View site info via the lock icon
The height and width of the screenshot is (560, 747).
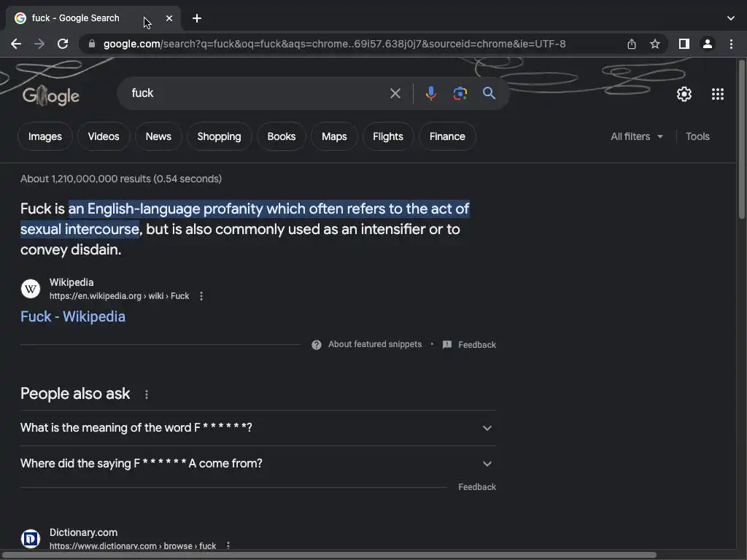[x=92, y=44]
